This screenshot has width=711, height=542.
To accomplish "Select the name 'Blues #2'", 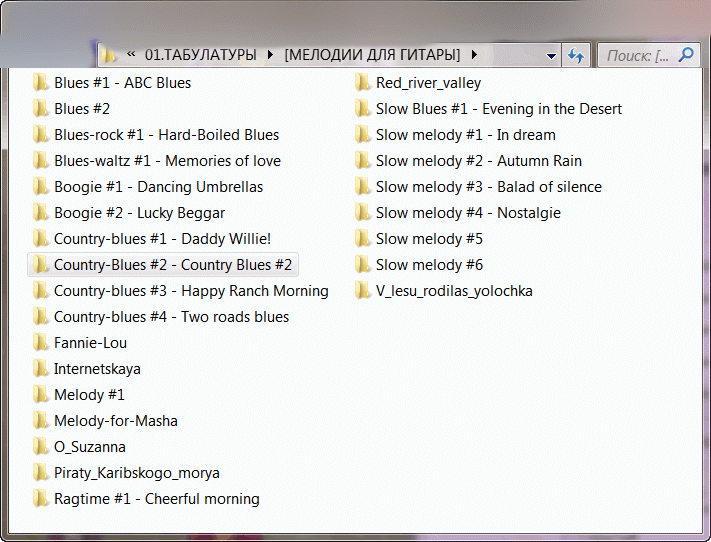I will (82, 109).
